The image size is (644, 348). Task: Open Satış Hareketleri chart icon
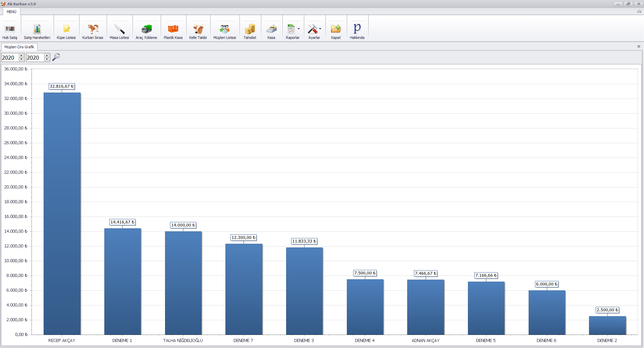pos(37,29)
